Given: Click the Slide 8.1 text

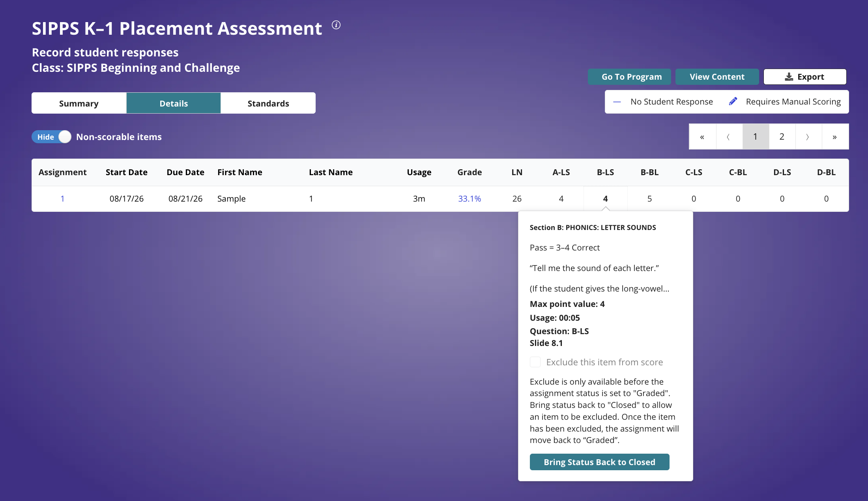Looking at the screenshot, I should pos(546,343).
